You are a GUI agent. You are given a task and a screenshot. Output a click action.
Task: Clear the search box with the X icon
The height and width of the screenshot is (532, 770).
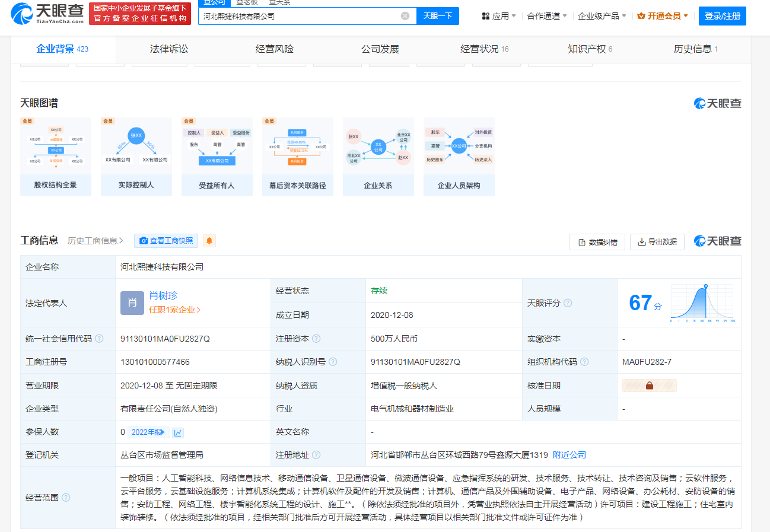[x=405, y=16]
